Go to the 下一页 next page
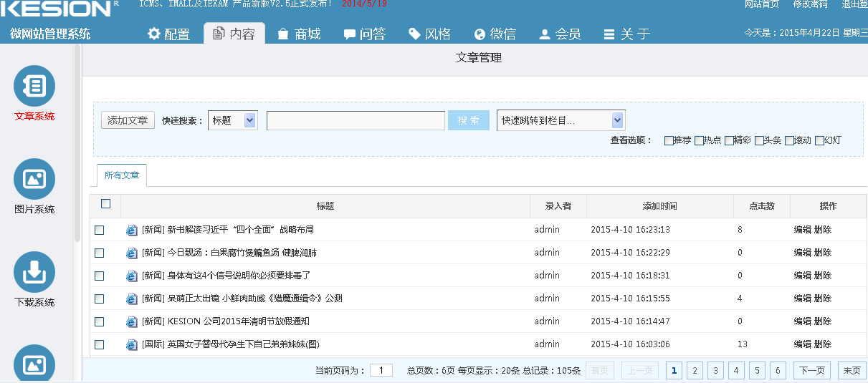 click(811, 370)
